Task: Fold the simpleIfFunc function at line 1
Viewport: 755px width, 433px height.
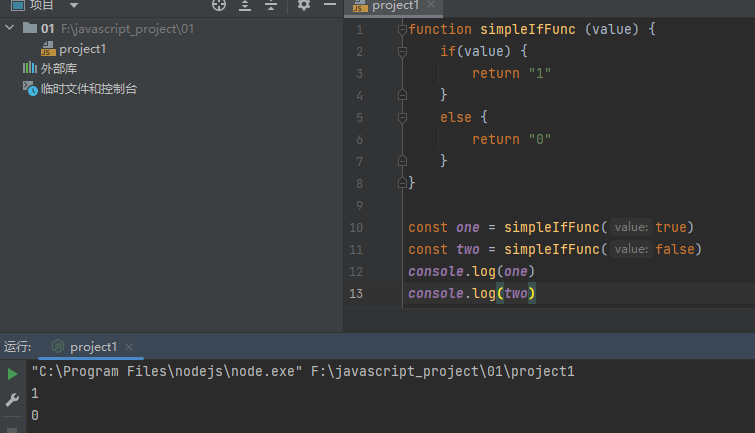Action: (x=403, y=30)
